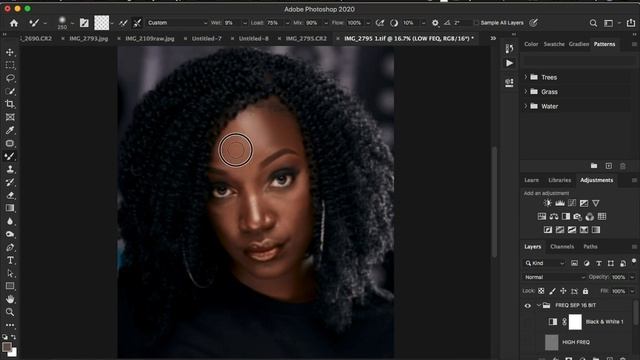Toggle lock image pixels
640x360 pixels.
coord(552,291)
